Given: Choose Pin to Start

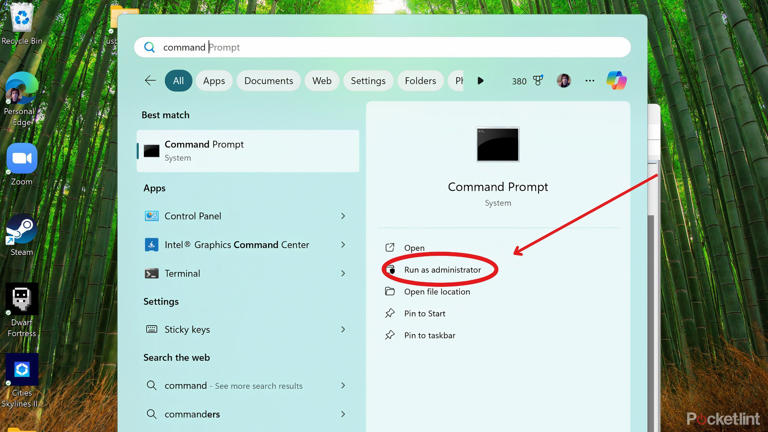Looking at the screenshot, I should [425, 313].
